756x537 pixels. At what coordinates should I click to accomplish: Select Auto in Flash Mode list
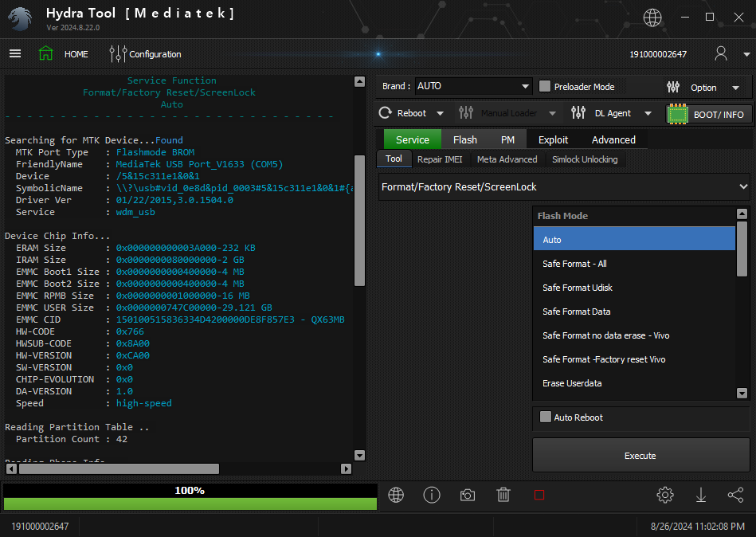point(634,239)
